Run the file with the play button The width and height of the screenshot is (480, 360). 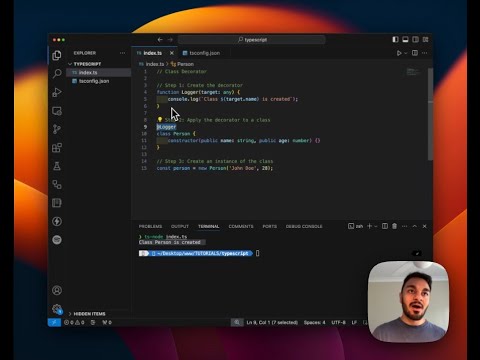[399, 53]
